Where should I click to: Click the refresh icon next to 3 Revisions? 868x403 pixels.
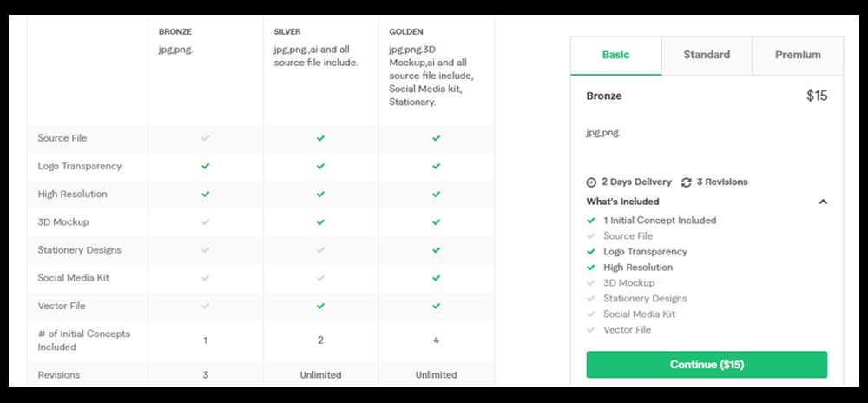tap(687, 182)
